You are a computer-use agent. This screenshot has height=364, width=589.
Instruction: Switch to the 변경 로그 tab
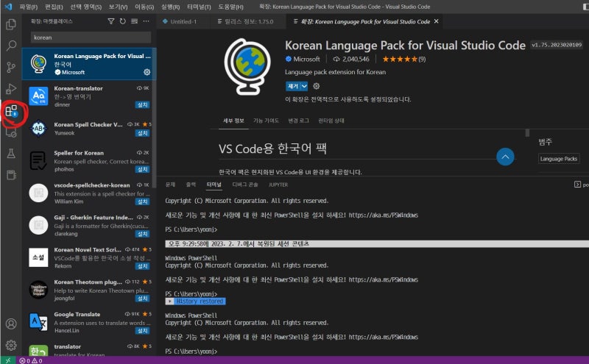click(298, 120)
